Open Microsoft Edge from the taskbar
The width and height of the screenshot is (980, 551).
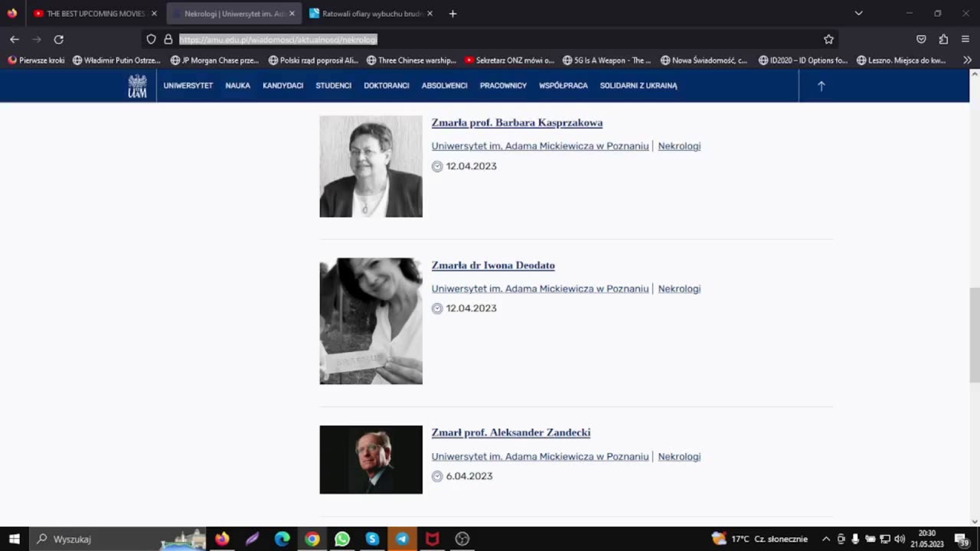click(283, 539)
